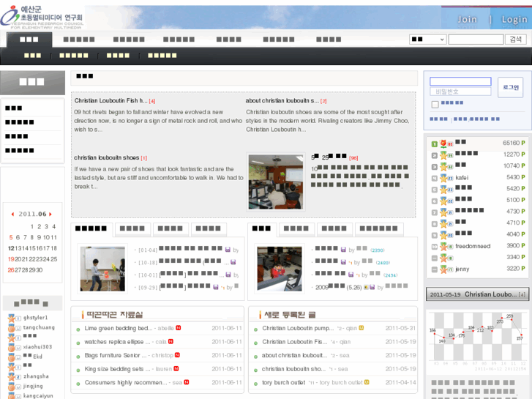Open the post with 2350 views
The width and height of the screenshot is (532, 399).
pos(326,249)
